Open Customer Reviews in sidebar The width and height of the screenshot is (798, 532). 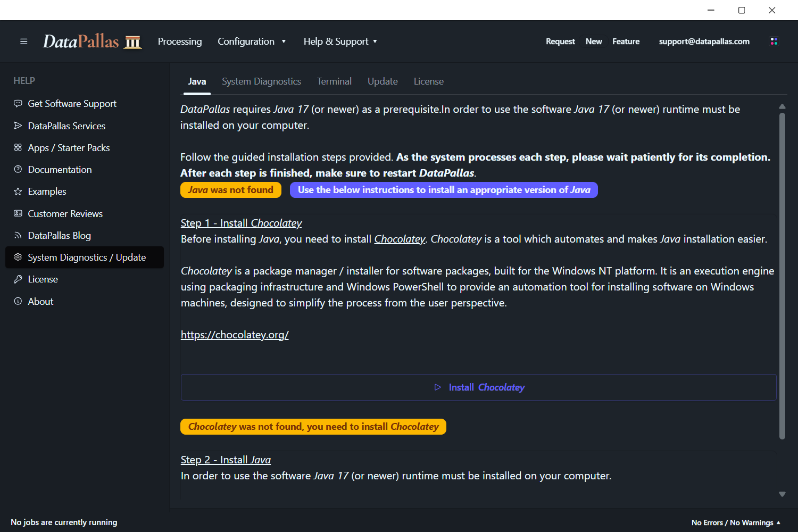click(85, 213)
